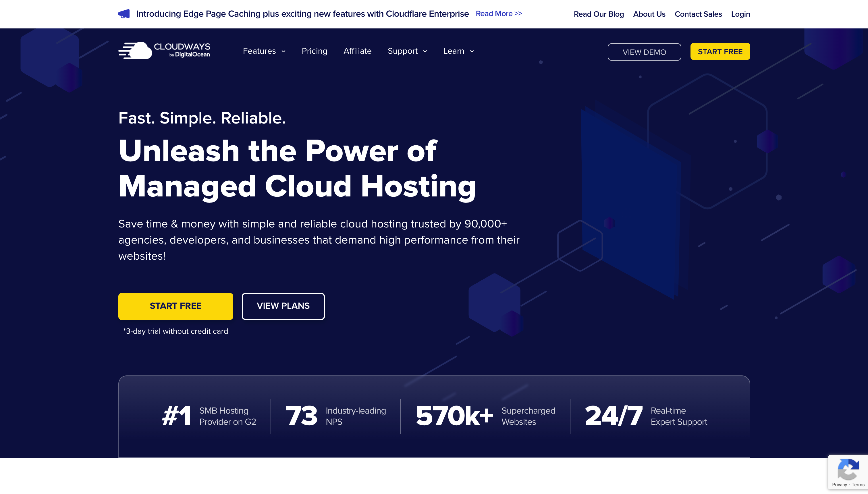Click the Cloudways cloud logo

[136, 51]
